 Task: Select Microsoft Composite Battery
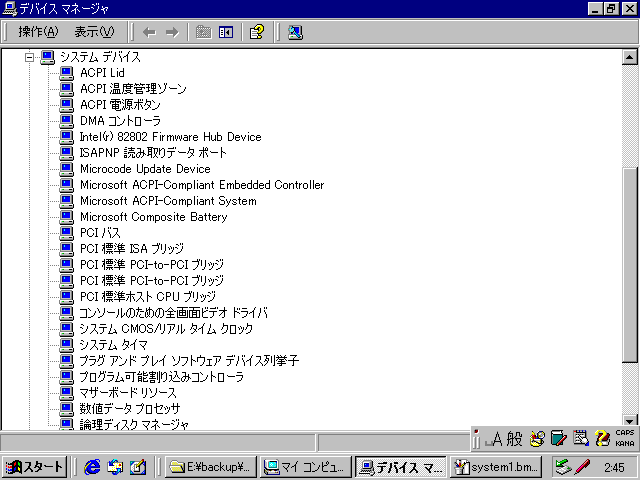click(x=153, y=217)
